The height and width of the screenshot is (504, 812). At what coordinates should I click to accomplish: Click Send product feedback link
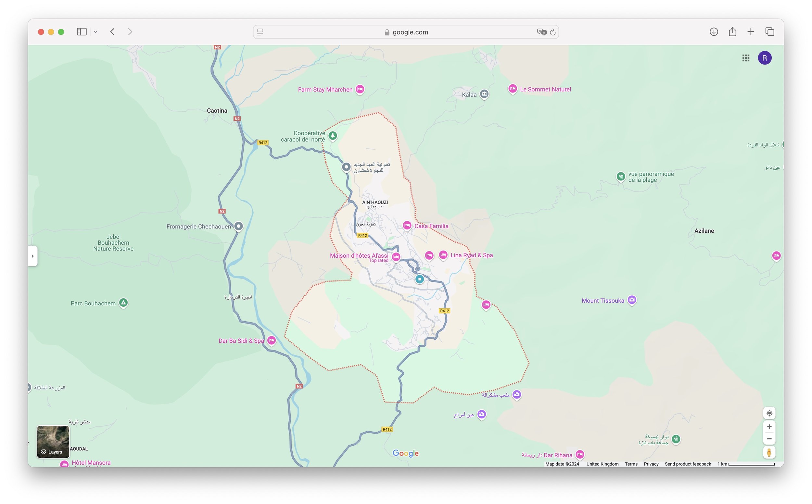[x=688, y=464]
